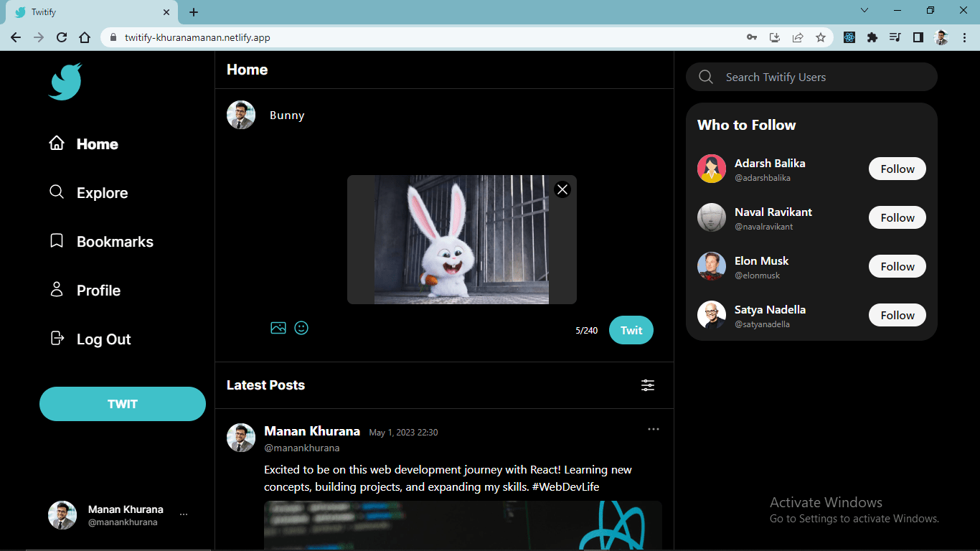Click the composer user avatar beside Bunny
Screen dimensions: 980x551
(241, 115)
